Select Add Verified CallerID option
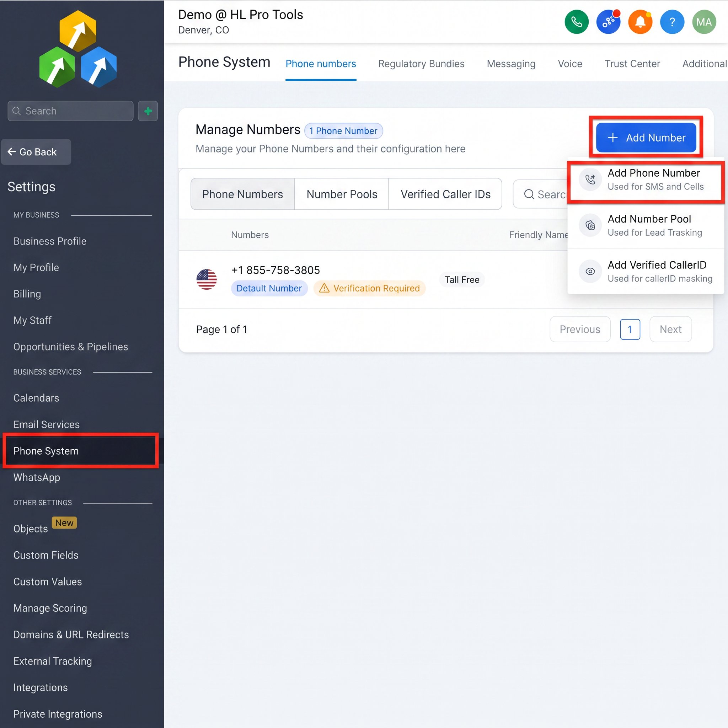 coord(646,271)
